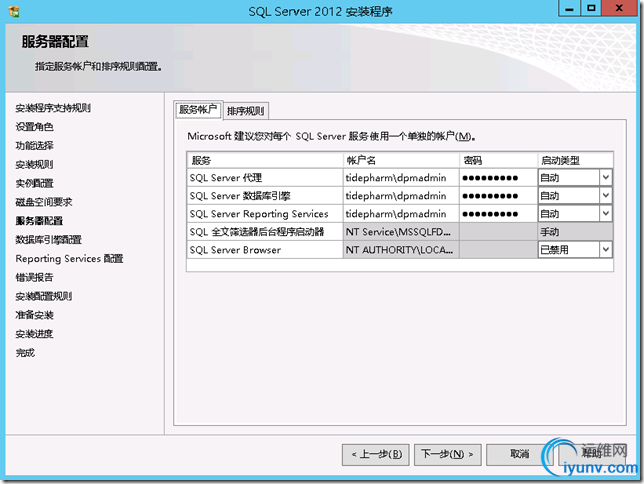Select the 服务 column header
Viewport: 644px width, 484px height.
coord(265,160)
